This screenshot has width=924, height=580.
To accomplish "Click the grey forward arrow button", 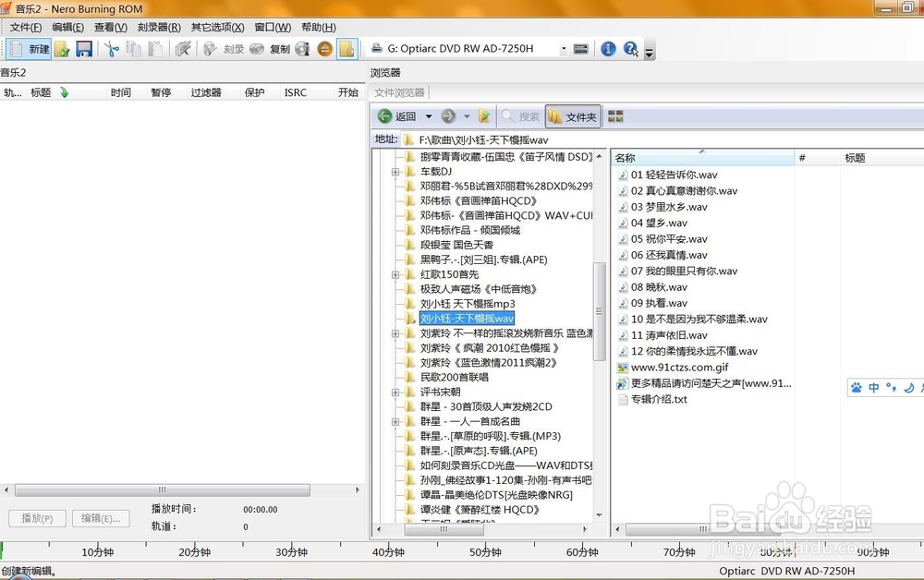I will [x=448, y=116].
